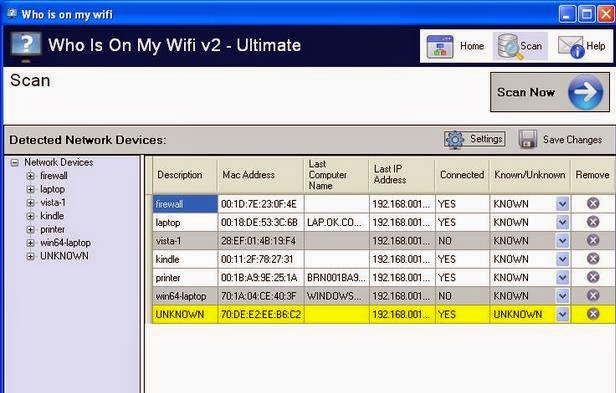Viewport: 616px width, 393px height.
Task: Select kindle in the device tree
Action: [52, 216]
